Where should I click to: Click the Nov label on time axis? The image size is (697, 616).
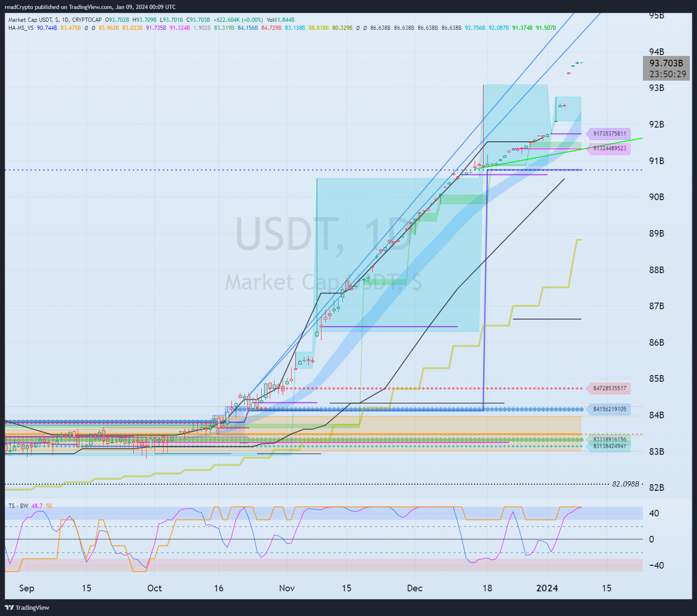click(287, 588)
